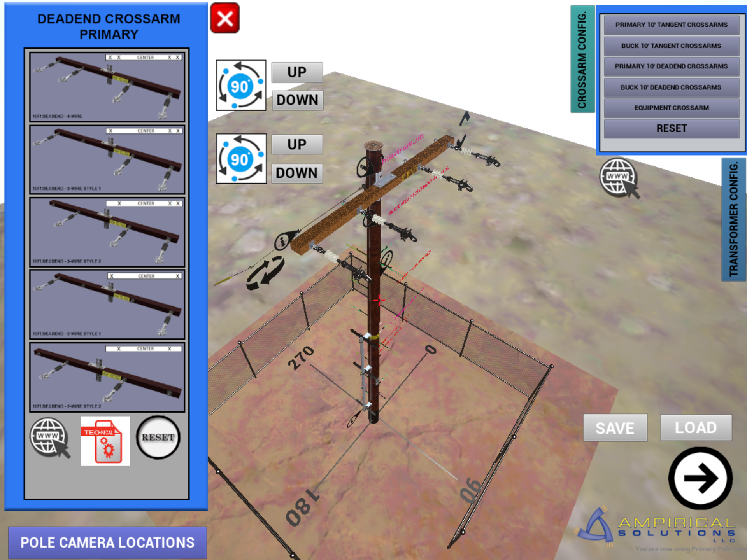Viewport: 747px width, 560px height.
Task: Choose Equipment Crossarm option
Action: point(671,108)
